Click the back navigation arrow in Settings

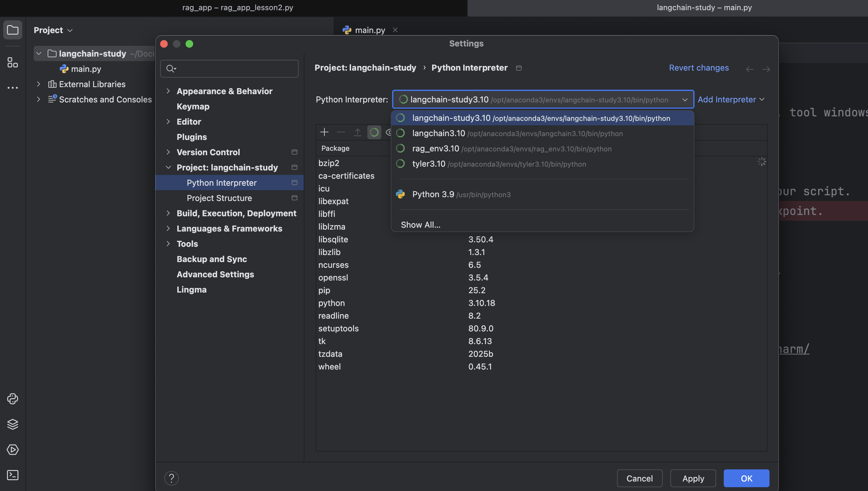tap(749, 69)
